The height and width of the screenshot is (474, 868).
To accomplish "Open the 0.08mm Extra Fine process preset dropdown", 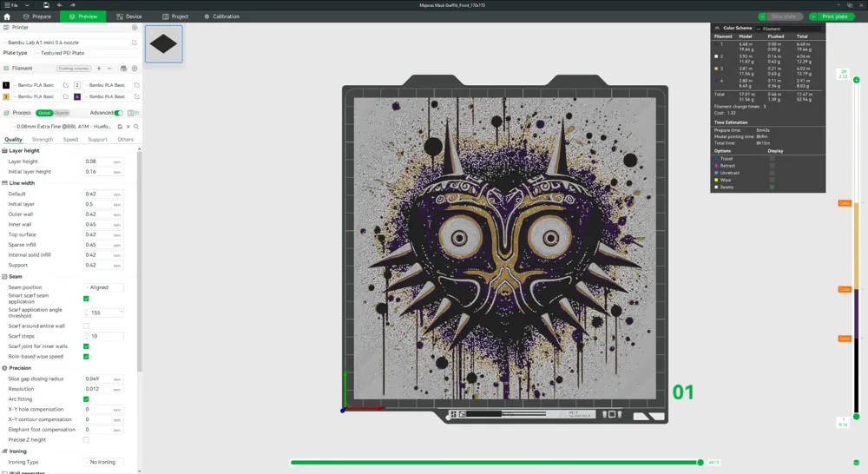I will coord(62,127).
